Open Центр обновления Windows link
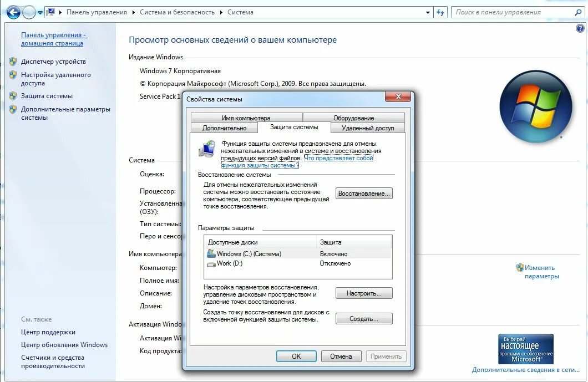The image size is (588, 382). coord(64,345)
